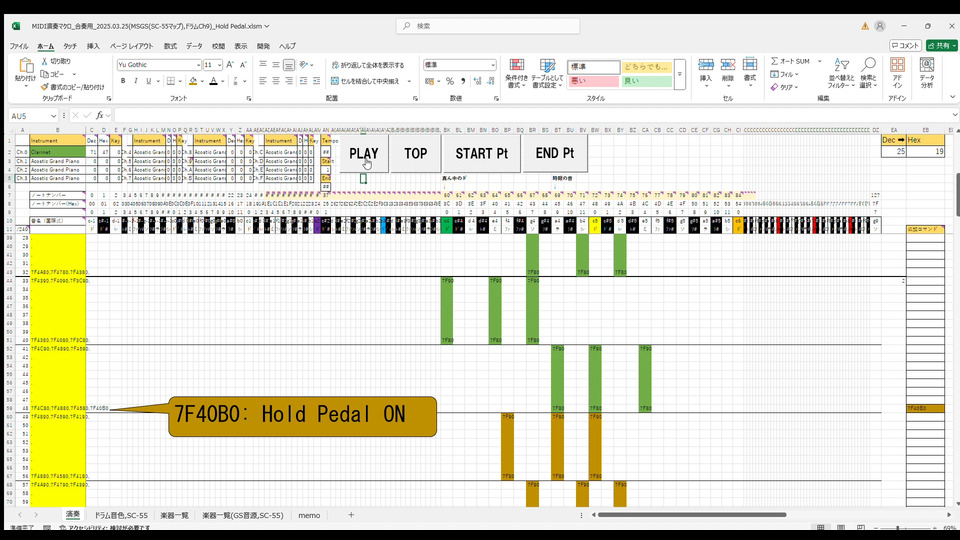
Task: Center cell text horizontally
Action: click(x=276, y=81)
